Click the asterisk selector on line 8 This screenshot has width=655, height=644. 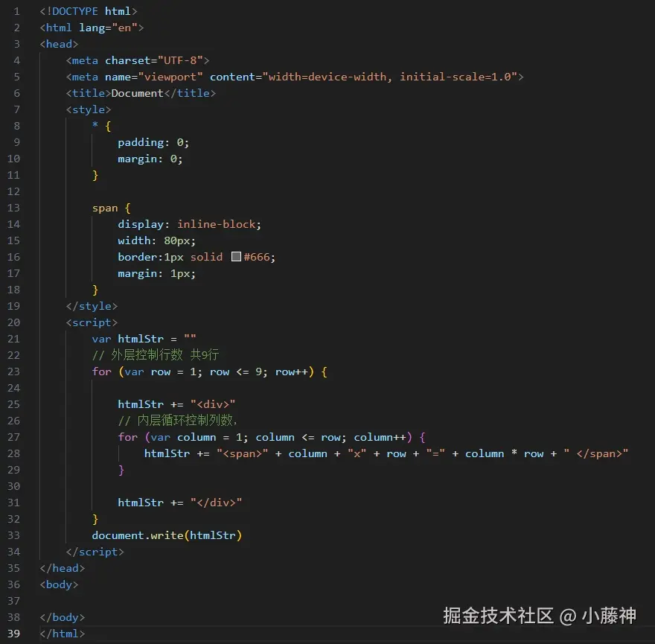[x=95, y=125]
